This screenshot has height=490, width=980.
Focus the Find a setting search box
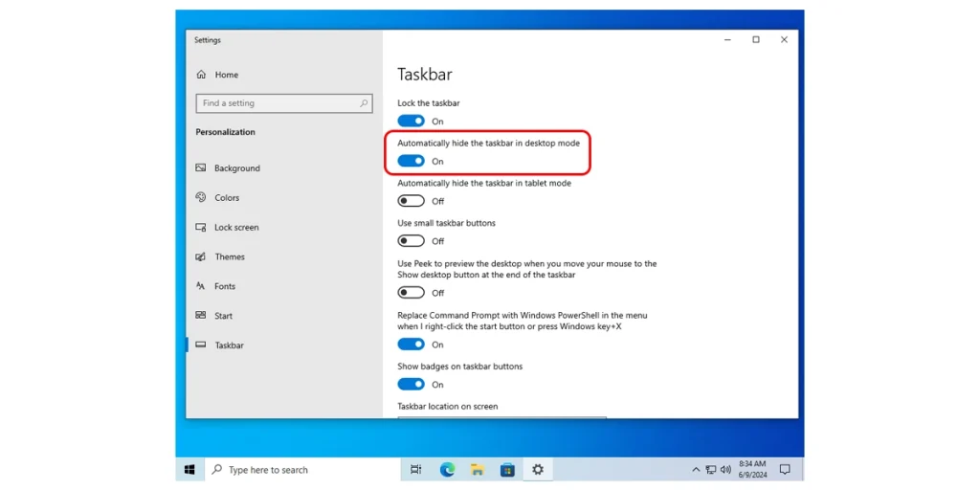(x=284, y=103)
